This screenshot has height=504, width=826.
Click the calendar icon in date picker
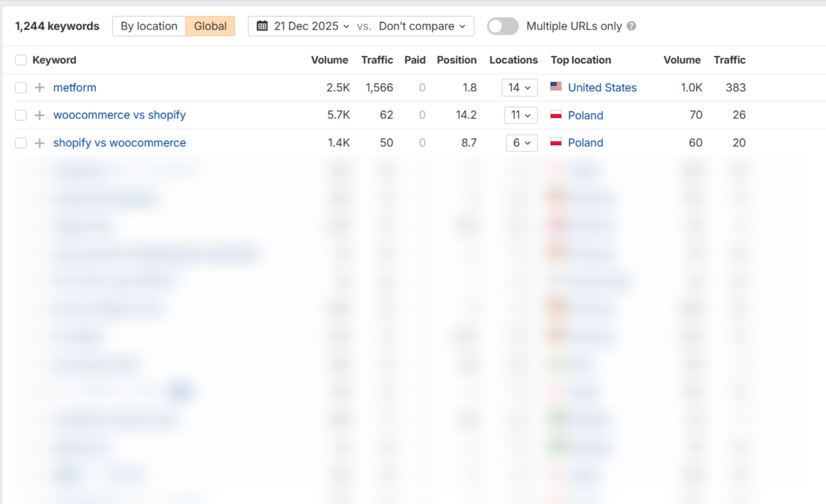pos(262,26)
